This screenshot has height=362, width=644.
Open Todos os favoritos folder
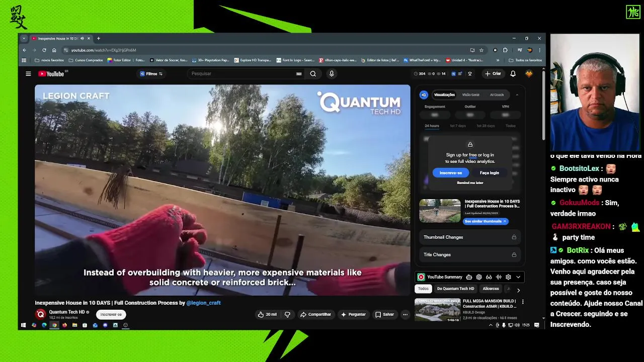coord(525,60)
